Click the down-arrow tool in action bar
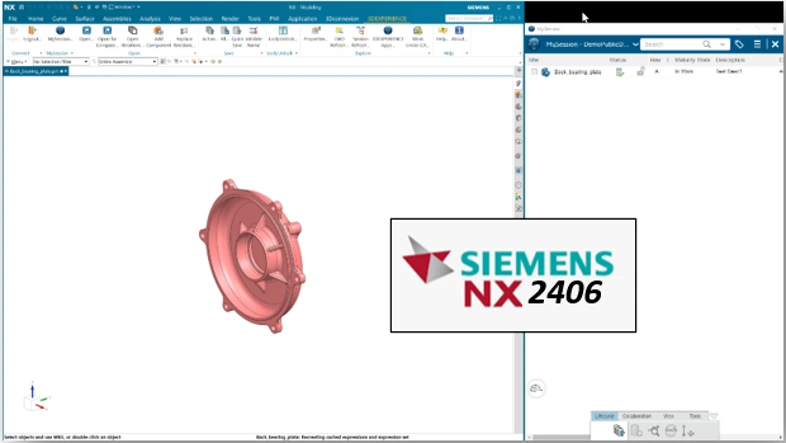 coord(688,430)
